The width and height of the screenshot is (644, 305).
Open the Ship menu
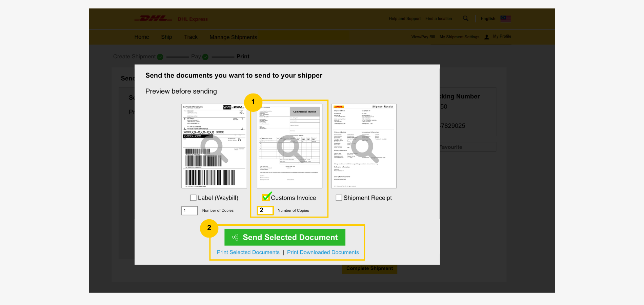click(166, 37)
